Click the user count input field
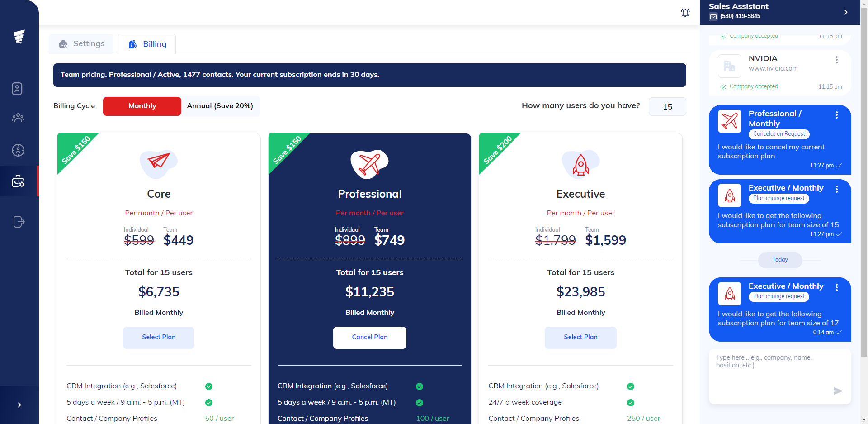868x424 pixels. coord(667,106)
